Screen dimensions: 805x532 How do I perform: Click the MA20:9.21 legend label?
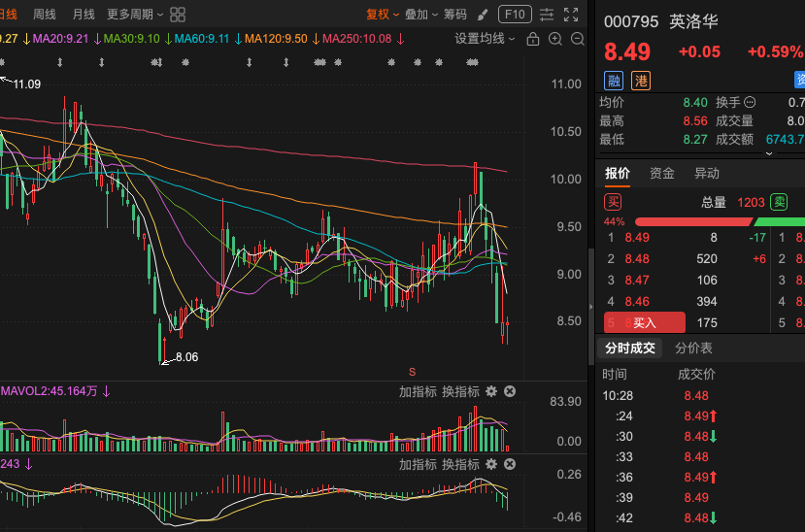pyautogui.click(x=60, y=39)
